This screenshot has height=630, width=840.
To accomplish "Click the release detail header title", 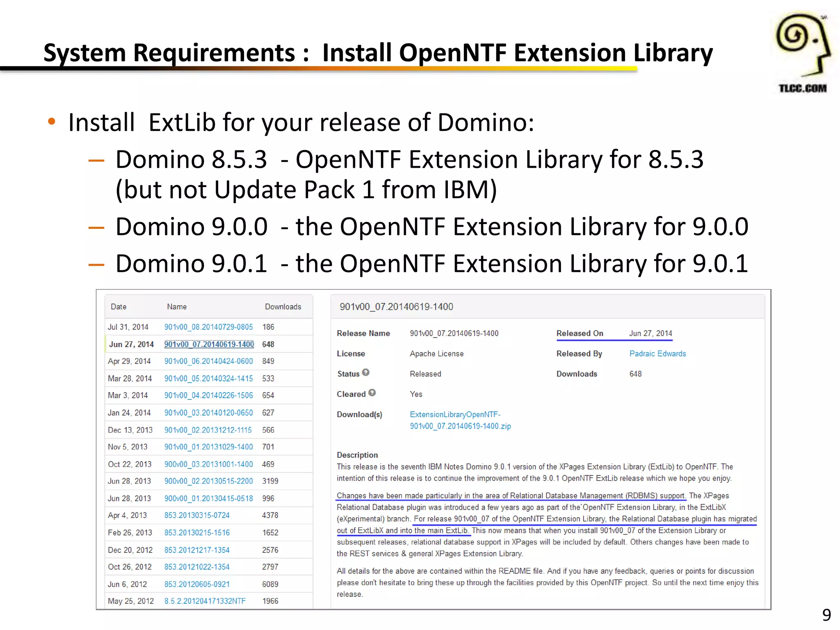I will tap(396, 306).
